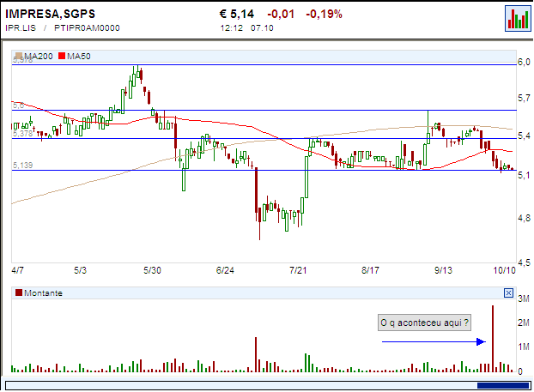This screenshot has height=392, width=534.
Task: Click the Montante legend color swatch
Action: pyautogui.click(x=19, y=292)
